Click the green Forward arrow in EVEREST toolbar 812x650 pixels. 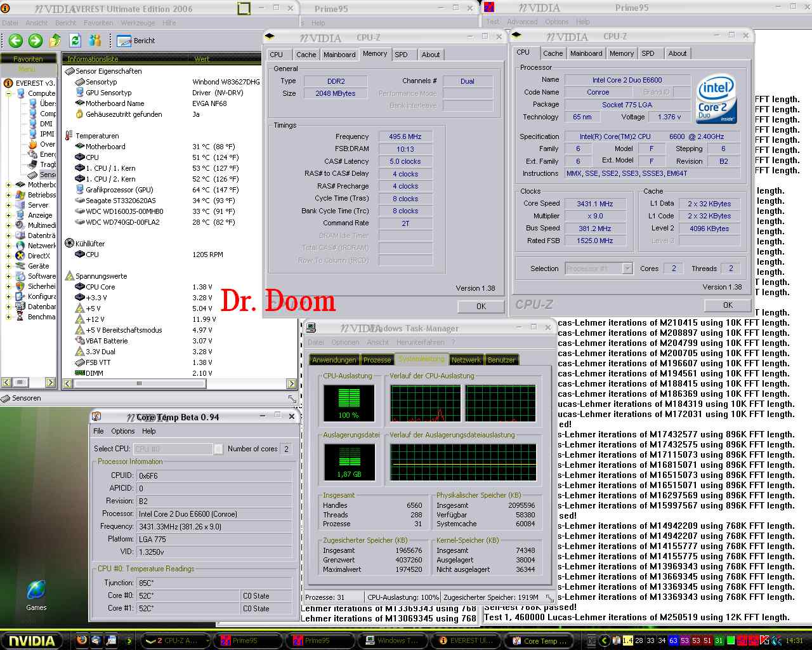coord(36,41)
